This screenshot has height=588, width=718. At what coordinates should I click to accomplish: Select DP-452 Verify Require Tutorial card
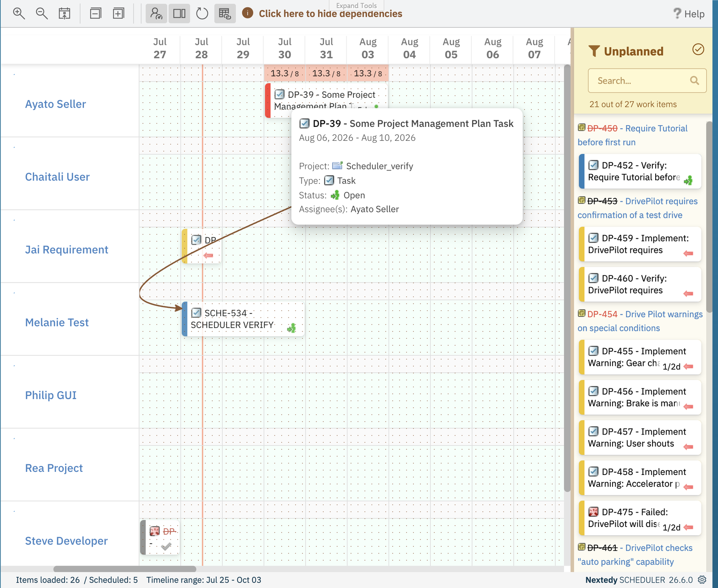[x=640, y=171]
